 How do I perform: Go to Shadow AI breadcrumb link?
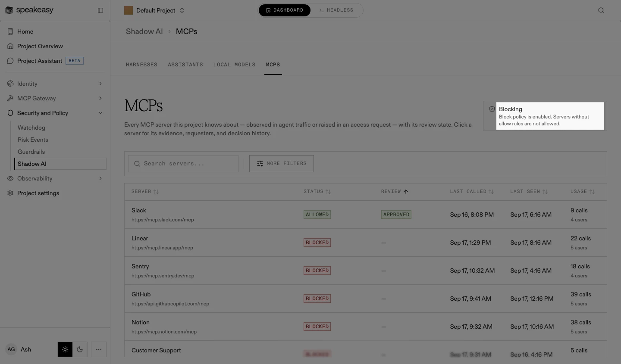pos(144,31)
